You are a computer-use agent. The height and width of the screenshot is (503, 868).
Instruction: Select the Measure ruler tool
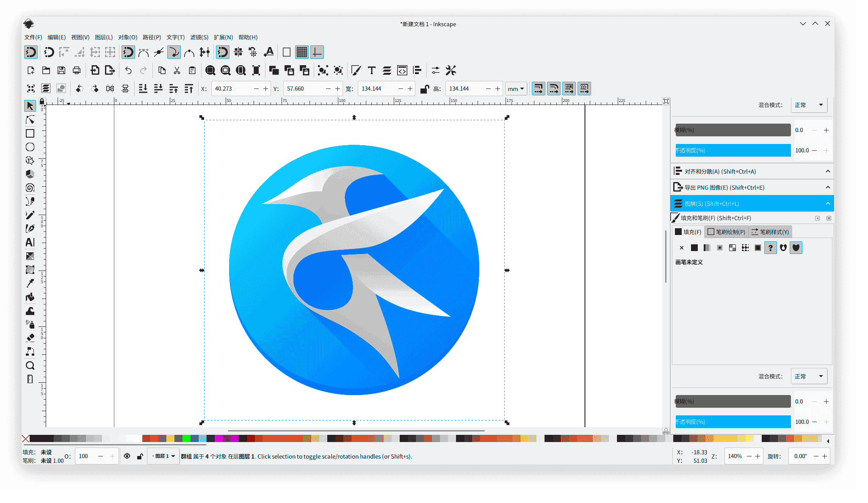coord(30,379)
